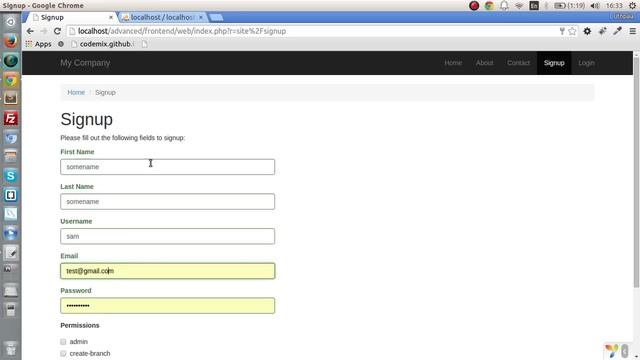Open the Chrome hamburger menu

click(x=632, y=31)
